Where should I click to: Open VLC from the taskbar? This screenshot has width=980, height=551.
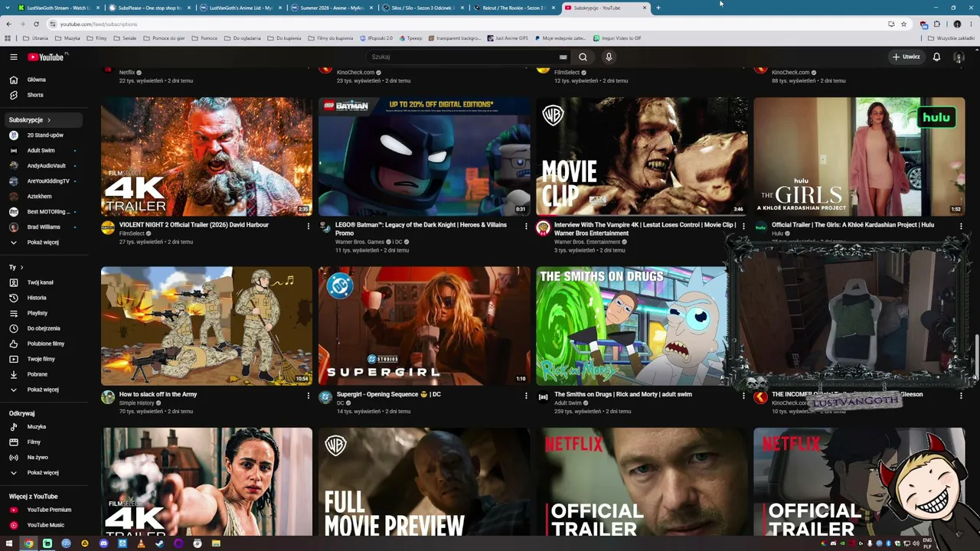(141, 543)
